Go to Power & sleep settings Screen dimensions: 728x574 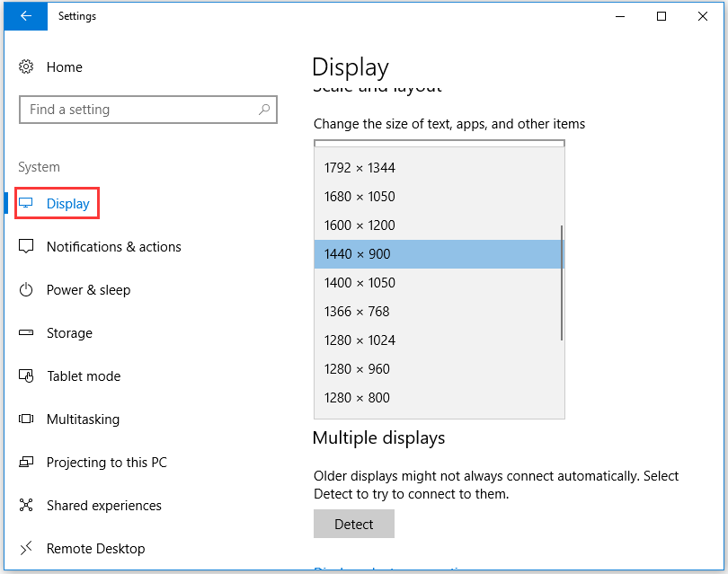88,290
